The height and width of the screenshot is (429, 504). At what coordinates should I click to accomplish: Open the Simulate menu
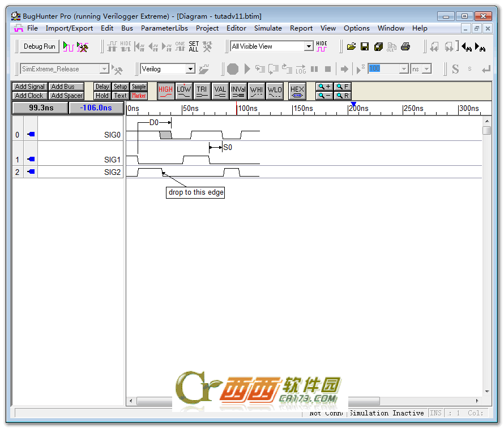pos(268,28)
